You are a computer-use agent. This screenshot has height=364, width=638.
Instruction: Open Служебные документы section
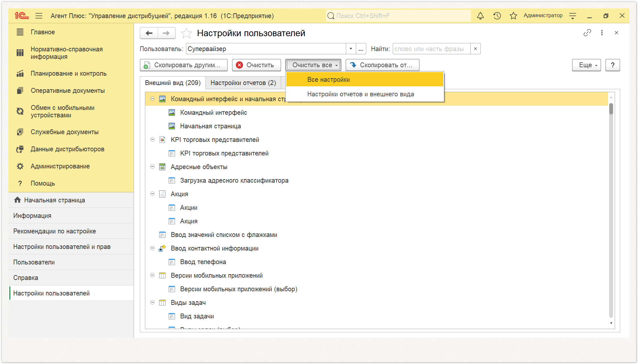[x=71, y=132]
